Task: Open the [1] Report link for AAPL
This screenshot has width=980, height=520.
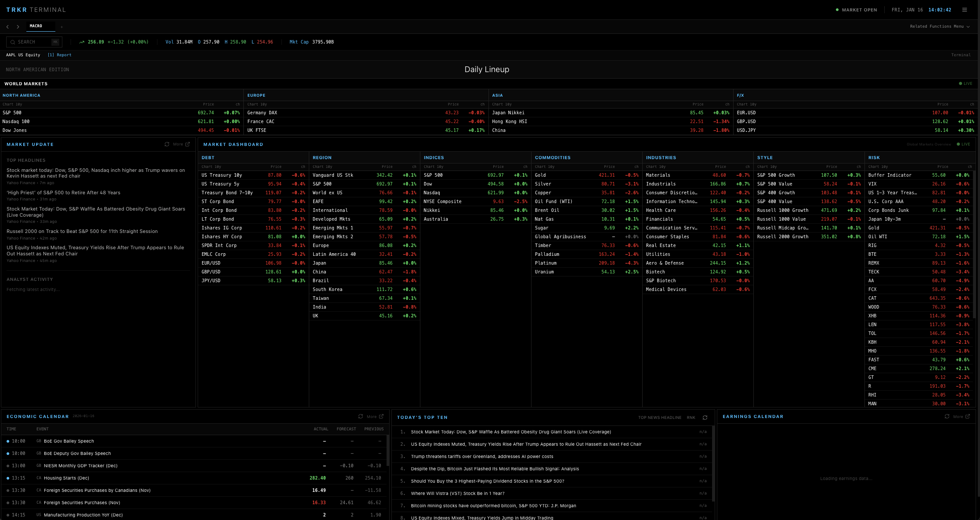Action: point(59,55)
